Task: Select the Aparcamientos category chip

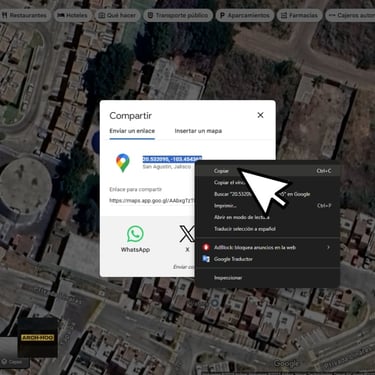Action: pyautogui.click(x=244, y=15)
